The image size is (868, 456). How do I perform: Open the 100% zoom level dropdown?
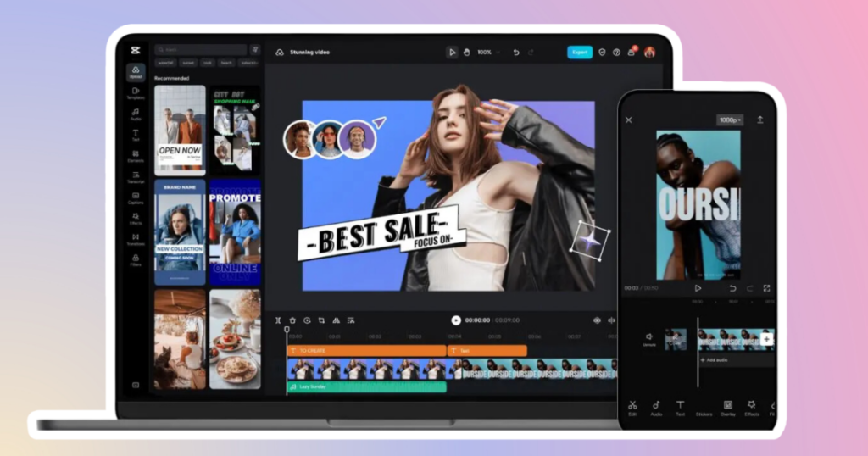click(x=487, y=53)
